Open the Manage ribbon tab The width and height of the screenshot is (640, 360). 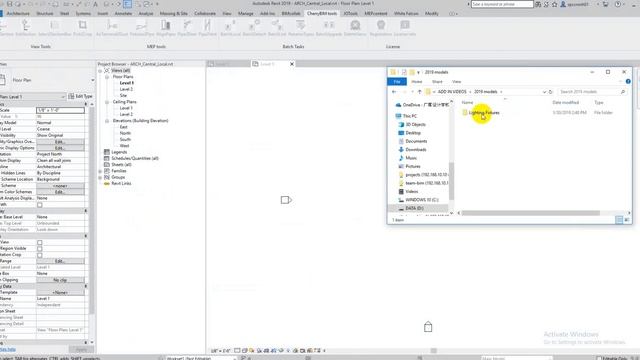click(246, 13)
